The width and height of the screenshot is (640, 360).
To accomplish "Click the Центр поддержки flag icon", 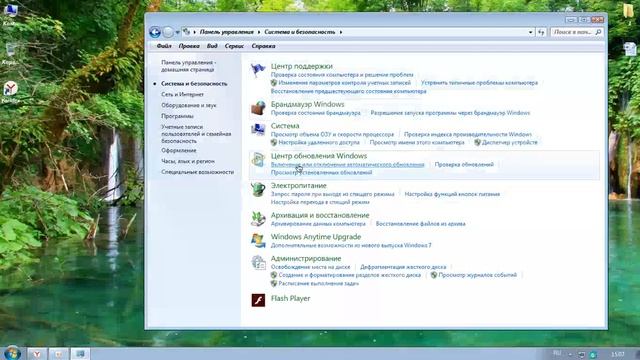I will point(258,70).
